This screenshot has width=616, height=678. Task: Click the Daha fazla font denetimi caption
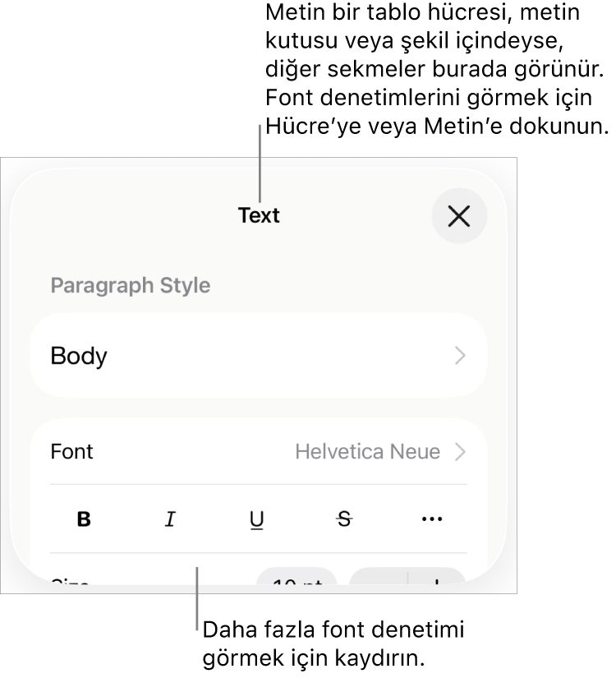333,643
